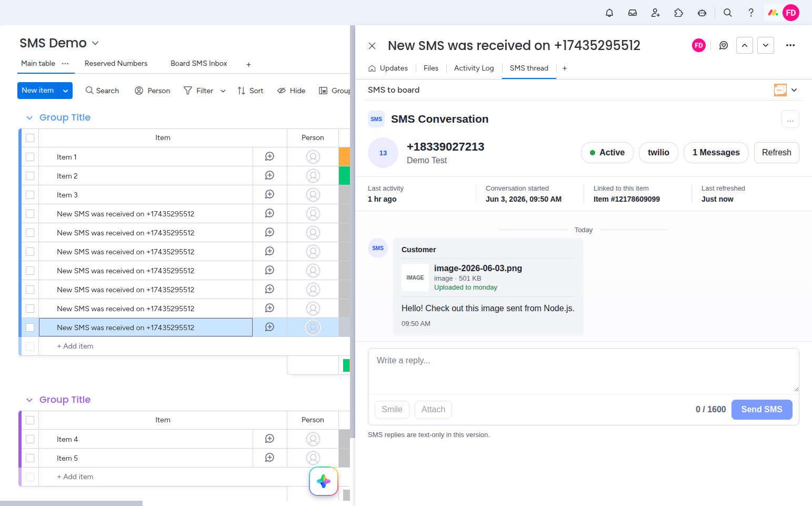Open the Updates tab
Screen dimensions: 812x506
388,68
